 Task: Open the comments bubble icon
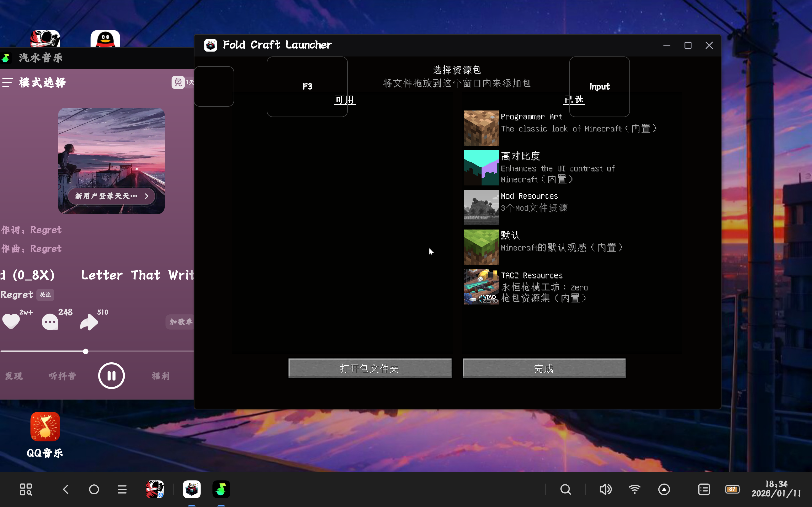(x=50, y=322)
